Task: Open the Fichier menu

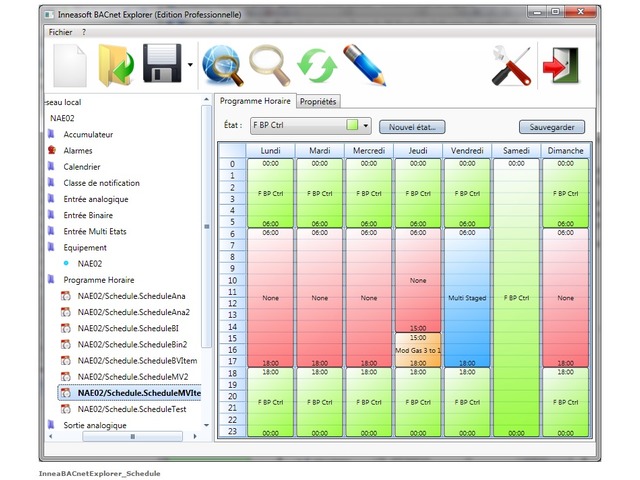Action: pos(61,32)
